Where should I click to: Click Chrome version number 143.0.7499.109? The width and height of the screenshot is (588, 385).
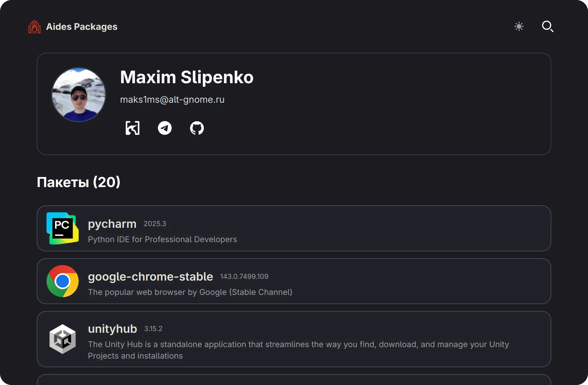244,277
